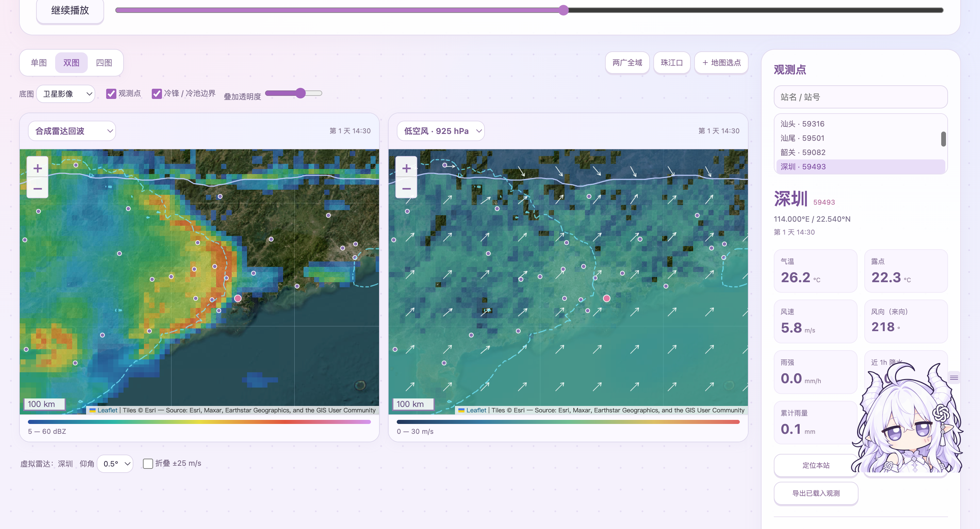Image resolution: width=980 pixels, height=529 pixels.
Task: Switch to 单图 layout tab
Action: pyautogui.click(x=39, y=63)
